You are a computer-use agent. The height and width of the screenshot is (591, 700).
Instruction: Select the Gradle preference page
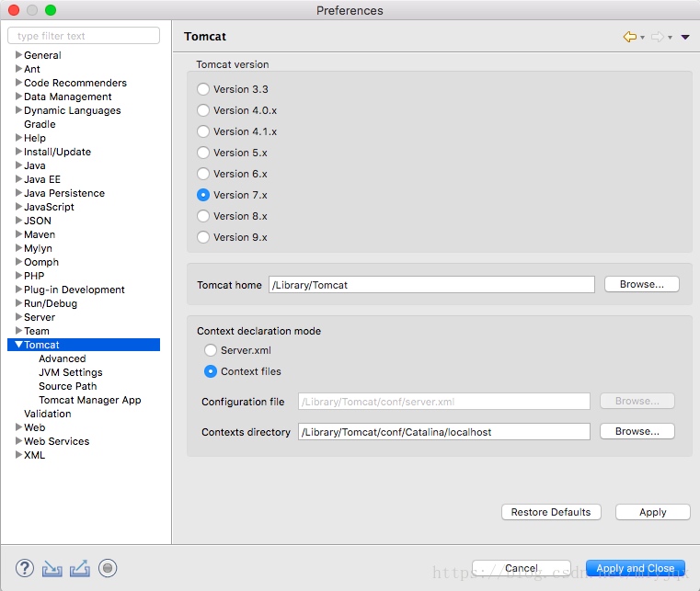[40, 124]
